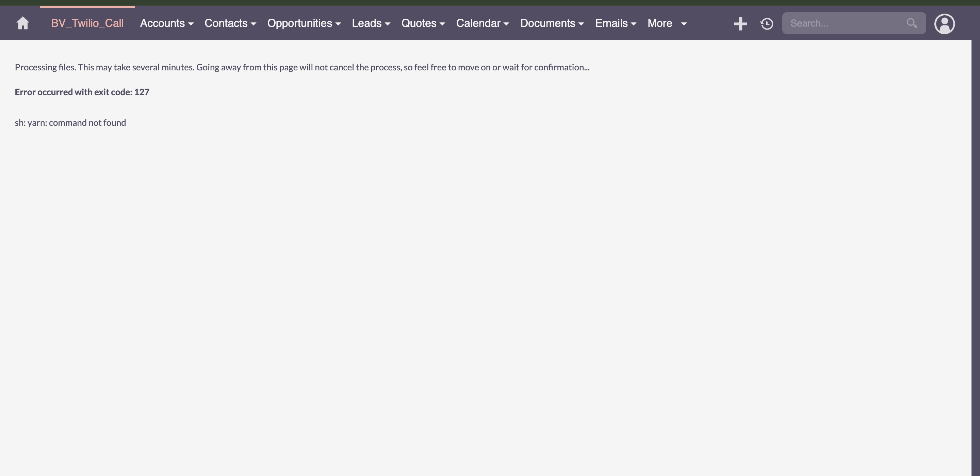
Task: Select the error message text about exit code 127
Action: [x=82, y=91]
